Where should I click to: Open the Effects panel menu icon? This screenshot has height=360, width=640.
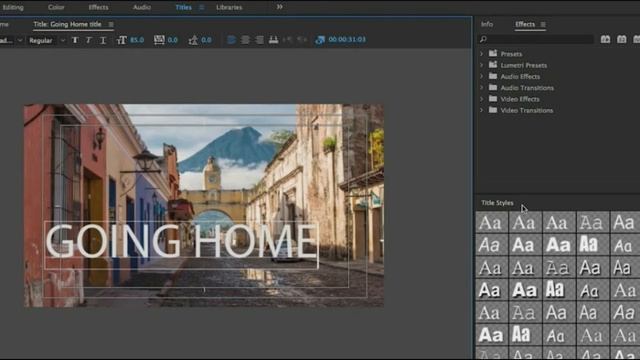coord(543,25)
